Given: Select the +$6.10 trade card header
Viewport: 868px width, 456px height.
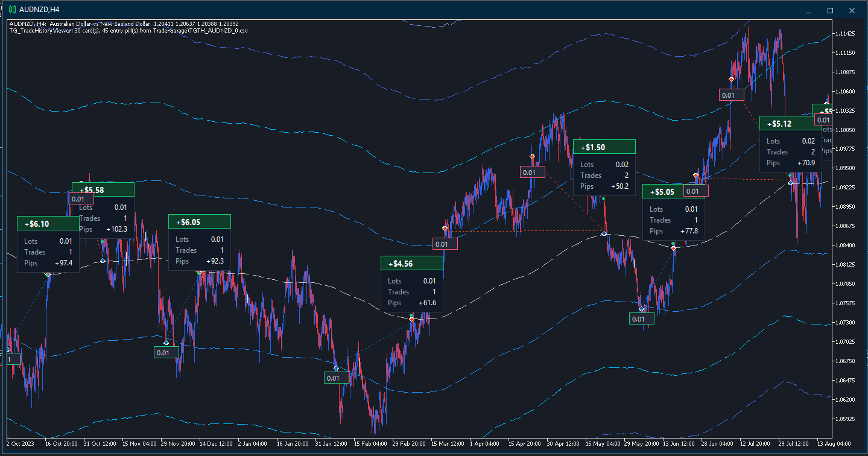Looking at the screenshot, I should click(x=48, y=223).
